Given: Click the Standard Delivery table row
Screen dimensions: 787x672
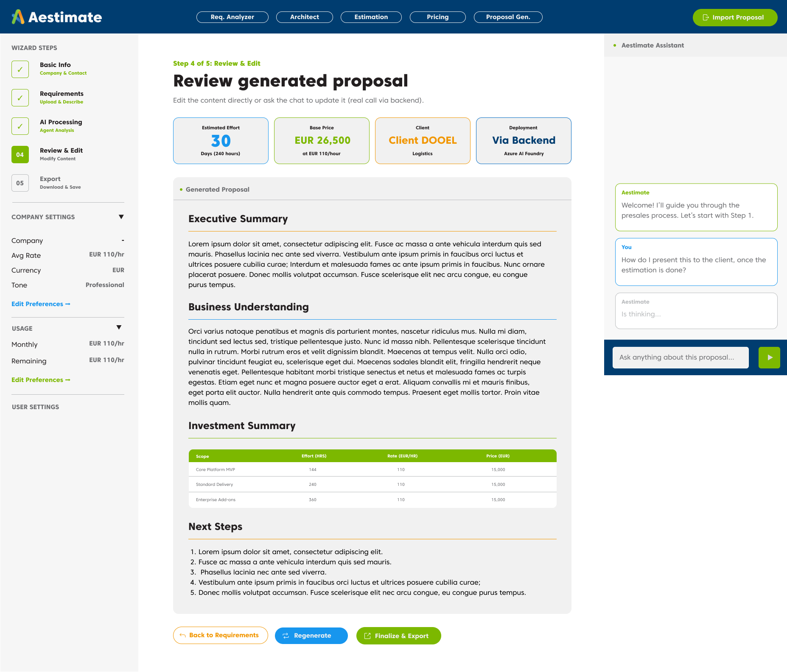Looking at the screenshot, I should 372,484.
